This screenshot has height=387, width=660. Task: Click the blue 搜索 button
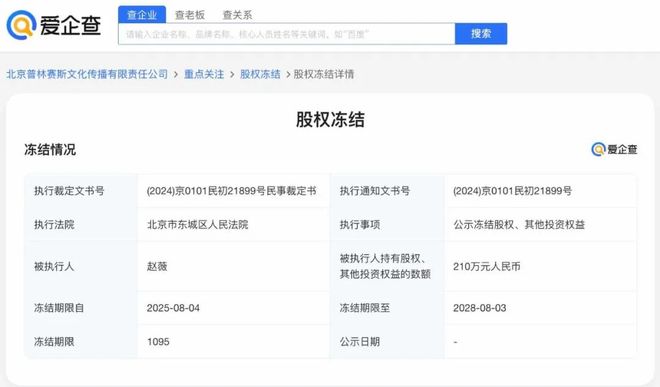pyautogui.click(x=481, y=34)
